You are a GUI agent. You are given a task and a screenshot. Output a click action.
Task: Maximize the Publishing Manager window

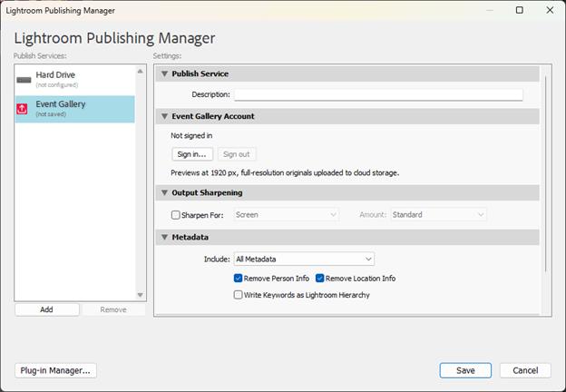click(x=520, y=10)
